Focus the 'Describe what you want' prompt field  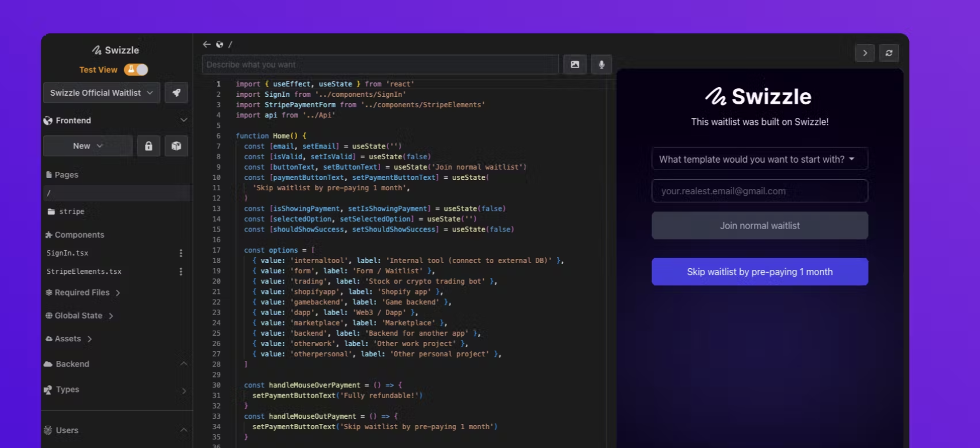(x=380, y=65)
